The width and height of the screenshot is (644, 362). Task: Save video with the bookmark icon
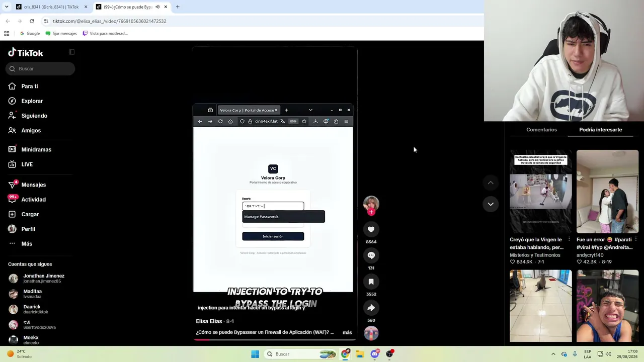[x=371, y=282]
